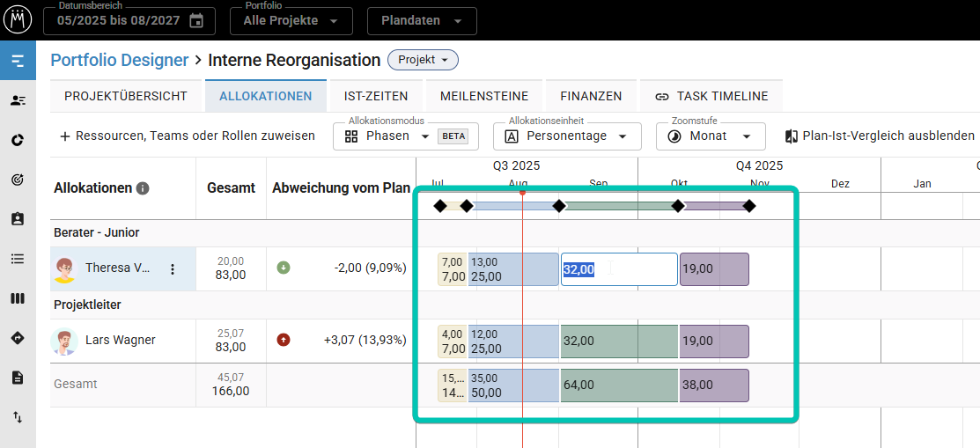The height and width of the screenshot is (448, 980).
Task: Open the Zoomstufe Monat dropdown
Action: coord(711,136)
